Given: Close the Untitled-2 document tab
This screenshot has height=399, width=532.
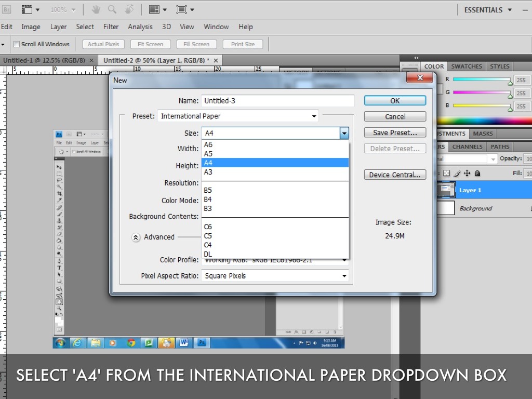Looking at the screenshot, I should coord(216,60).
